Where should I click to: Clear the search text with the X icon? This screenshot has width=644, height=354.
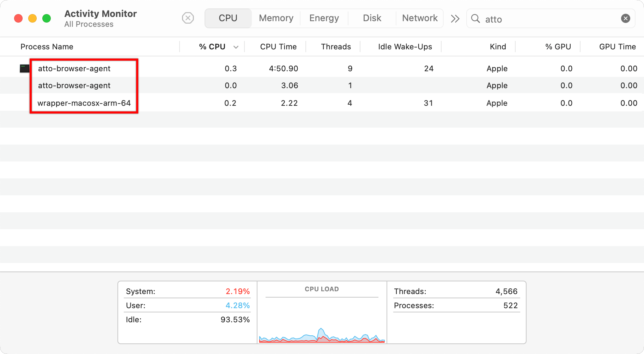click(x=626, y=18)
